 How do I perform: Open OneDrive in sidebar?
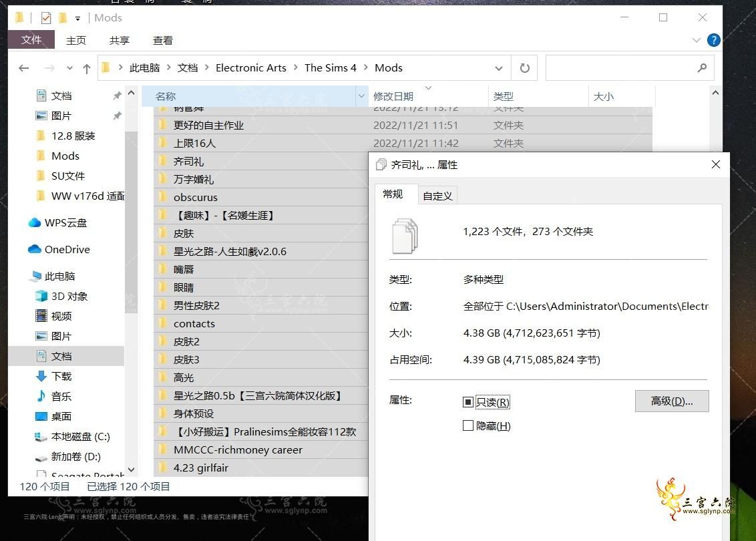click(x=67, y=249)
